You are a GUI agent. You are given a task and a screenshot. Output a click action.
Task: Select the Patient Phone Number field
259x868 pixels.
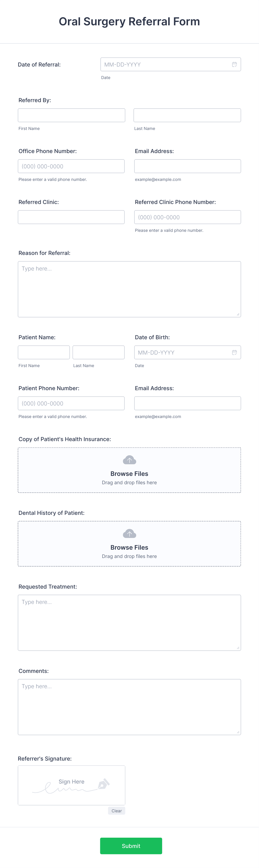[71, 403]
